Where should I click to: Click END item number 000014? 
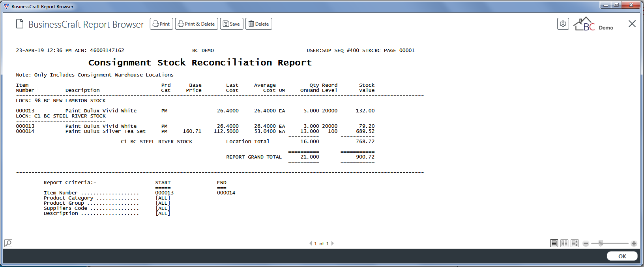click(226, 193)
